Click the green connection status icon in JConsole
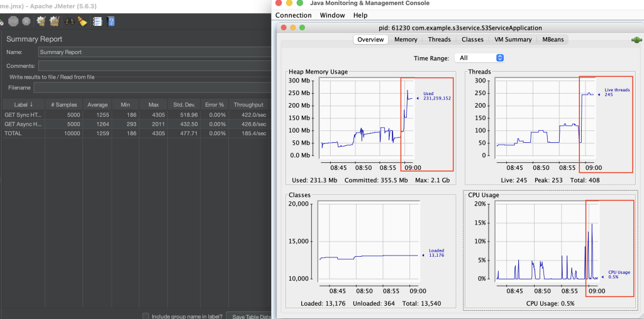644x319 pixels. tap(636, 40)
